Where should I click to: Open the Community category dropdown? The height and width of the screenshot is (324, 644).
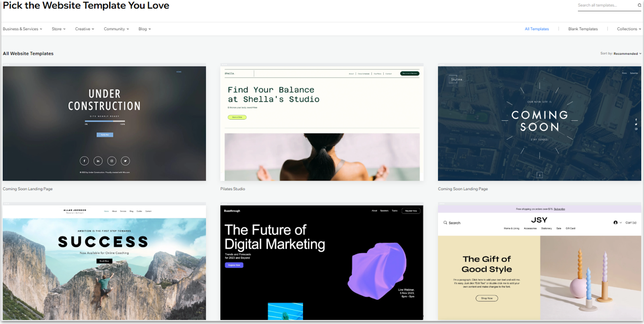[116, 29]
